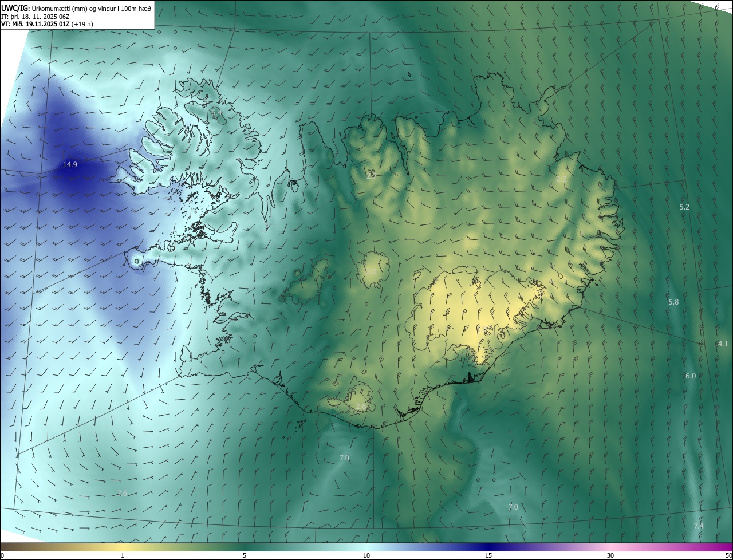Screen dimensions: 733x560
Task: Click the 7.4 value label
Action: click(699, 526)
